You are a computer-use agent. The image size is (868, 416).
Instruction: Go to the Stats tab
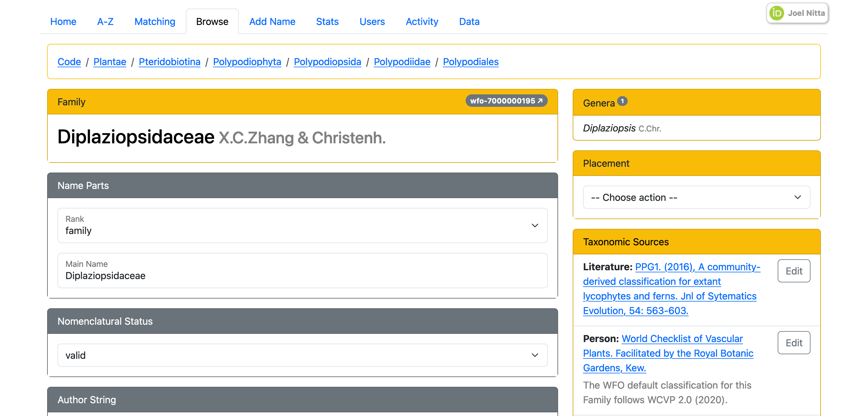(327, 22)
